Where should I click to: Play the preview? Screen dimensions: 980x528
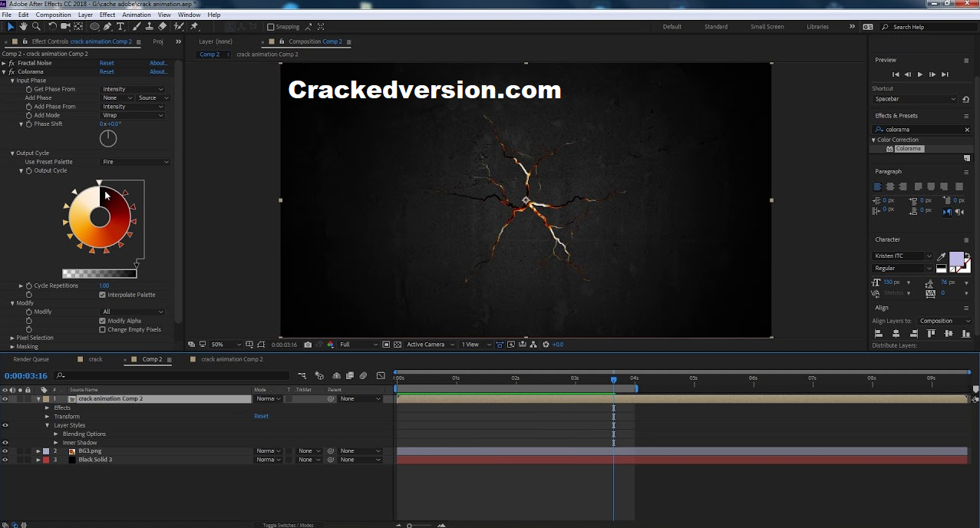pos(920,74)
